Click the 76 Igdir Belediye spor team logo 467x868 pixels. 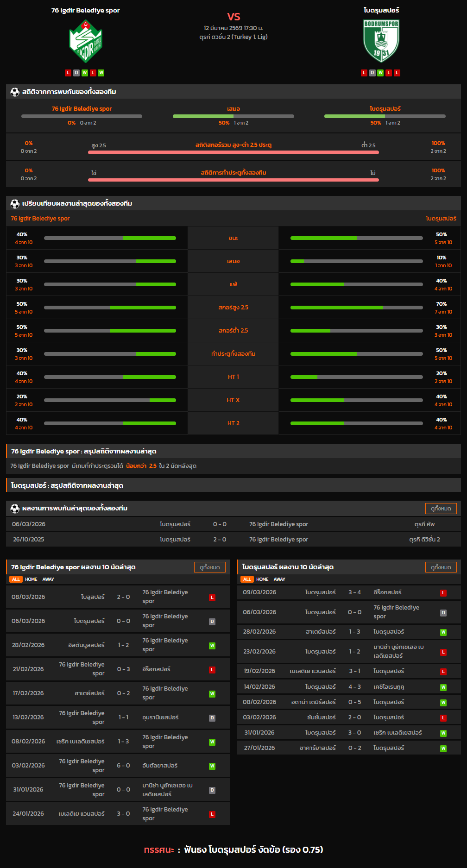click(x=85, y=41)
